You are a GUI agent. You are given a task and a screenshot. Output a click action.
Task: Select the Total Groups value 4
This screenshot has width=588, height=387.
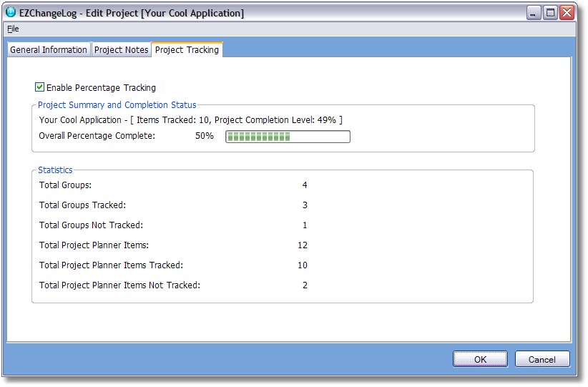click(305, 185)
